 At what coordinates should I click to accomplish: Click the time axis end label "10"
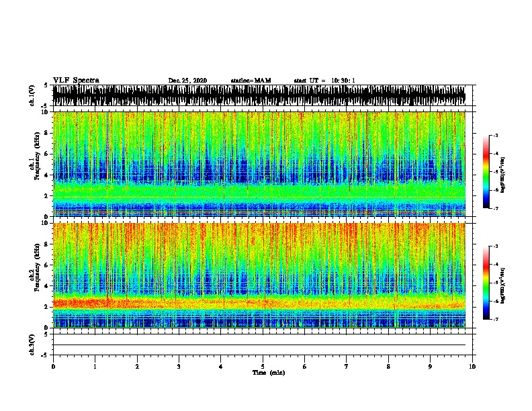[472, 367]
